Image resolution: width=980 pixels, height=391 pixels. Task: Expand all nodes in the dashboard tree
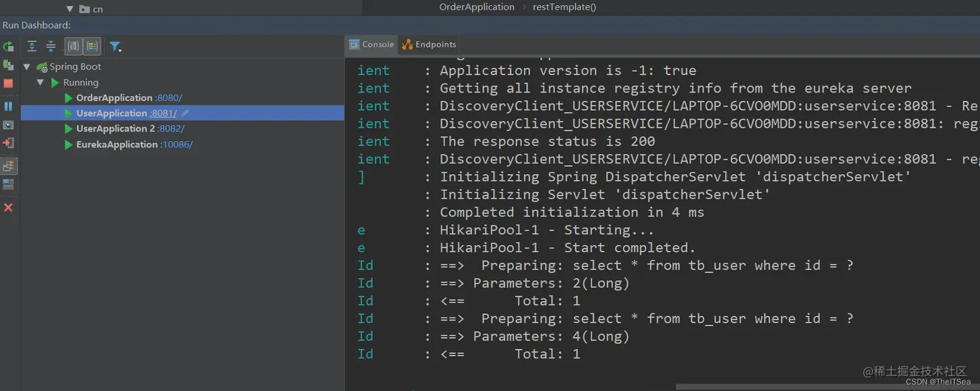[x=32, y=46]
